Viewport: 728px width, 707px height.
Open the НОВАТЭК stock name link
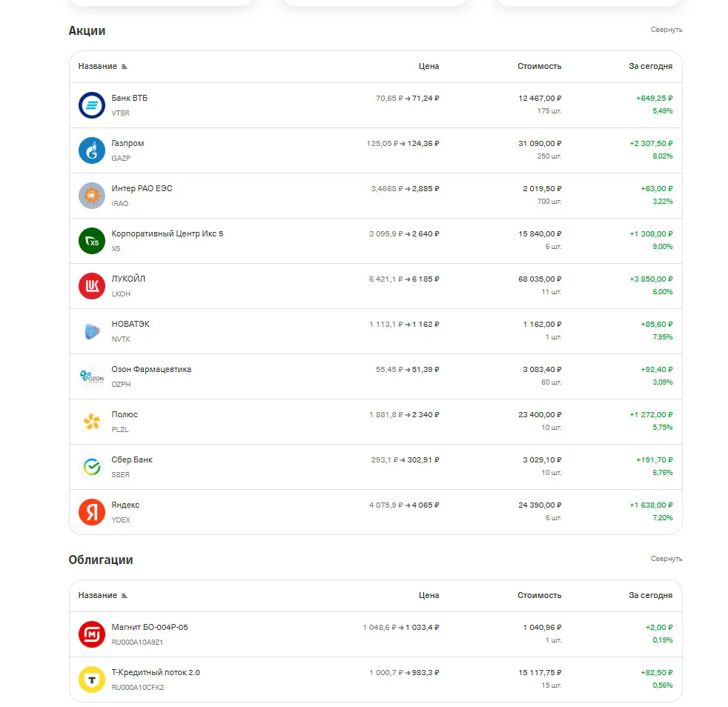(x=130, y=324)
